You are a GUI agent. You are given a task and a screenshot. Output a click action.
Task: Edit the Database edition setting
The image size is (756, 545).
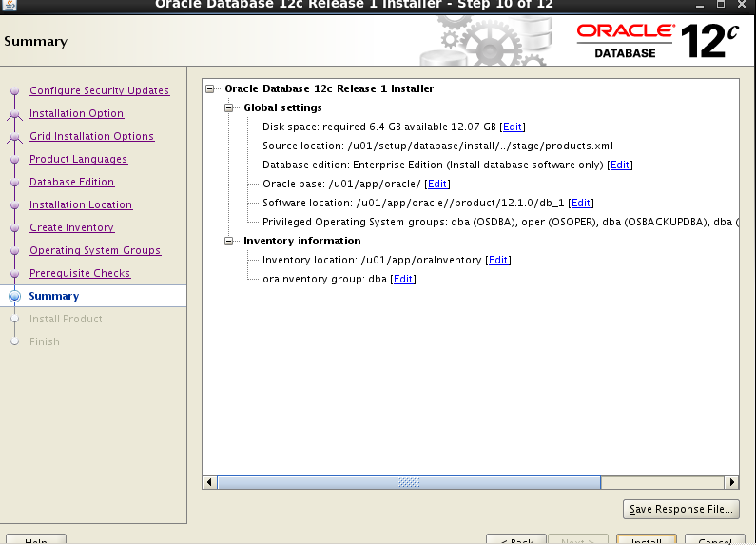coord(620,165)
